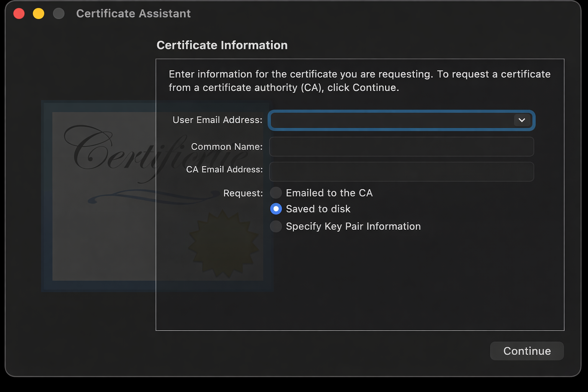
Task: Click the "CA Email Address:" label
Action: click(224, 170)
